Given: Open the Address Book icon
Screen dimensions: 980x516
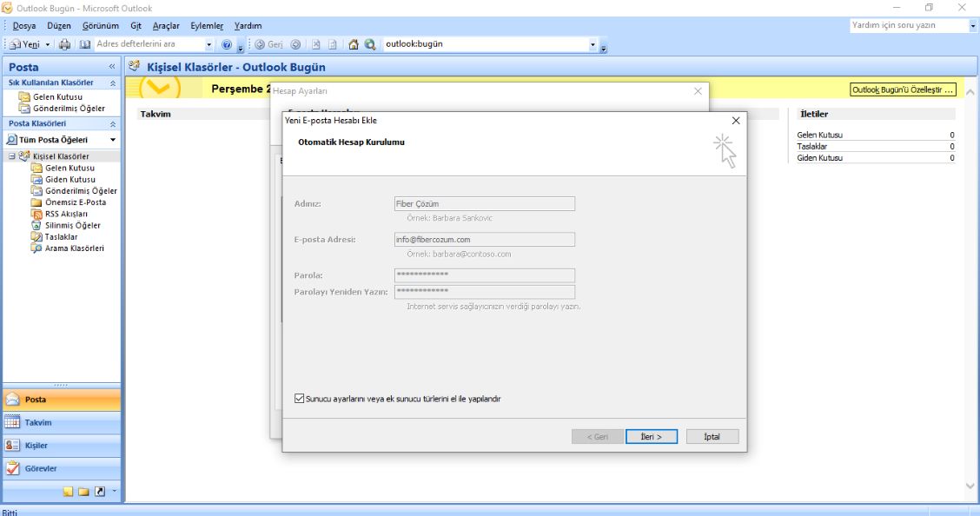Looking at the screenshot, I should pos(84,44).
